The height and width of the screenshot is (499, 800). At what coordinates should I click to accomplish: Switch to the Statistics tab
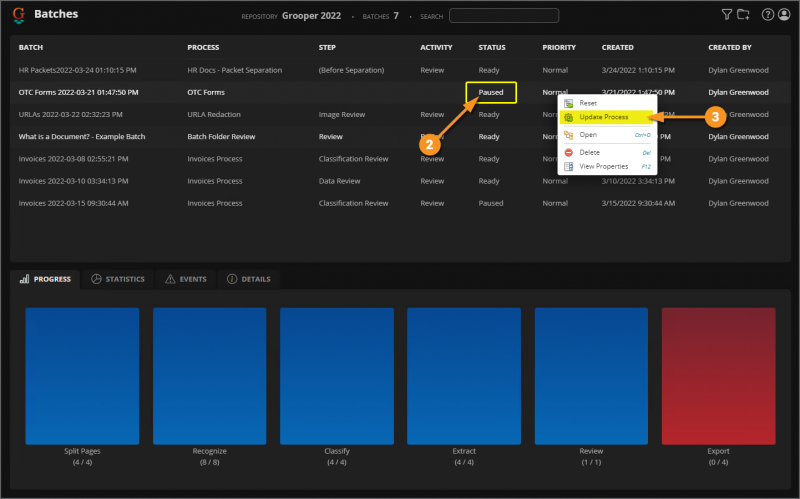click(118, 279)
